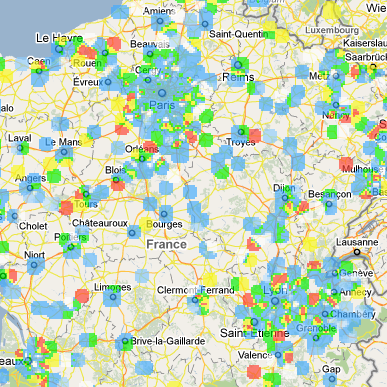Click the red coverage square near Valence
This screenshot has height=387, width=387.
tap(254, 371)
